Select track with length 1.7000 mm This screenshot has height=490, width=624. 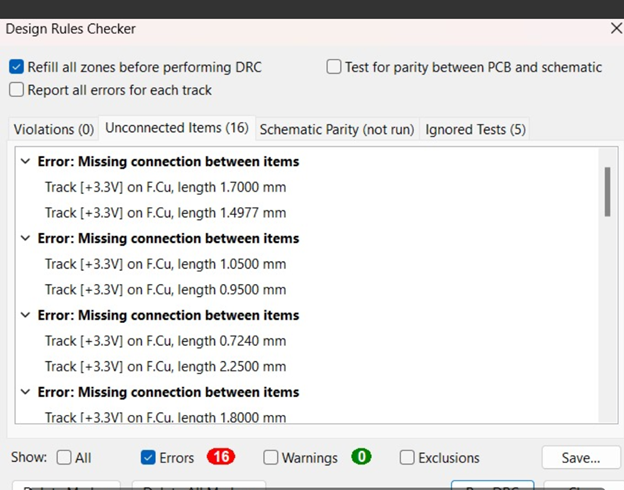point(165,187)
